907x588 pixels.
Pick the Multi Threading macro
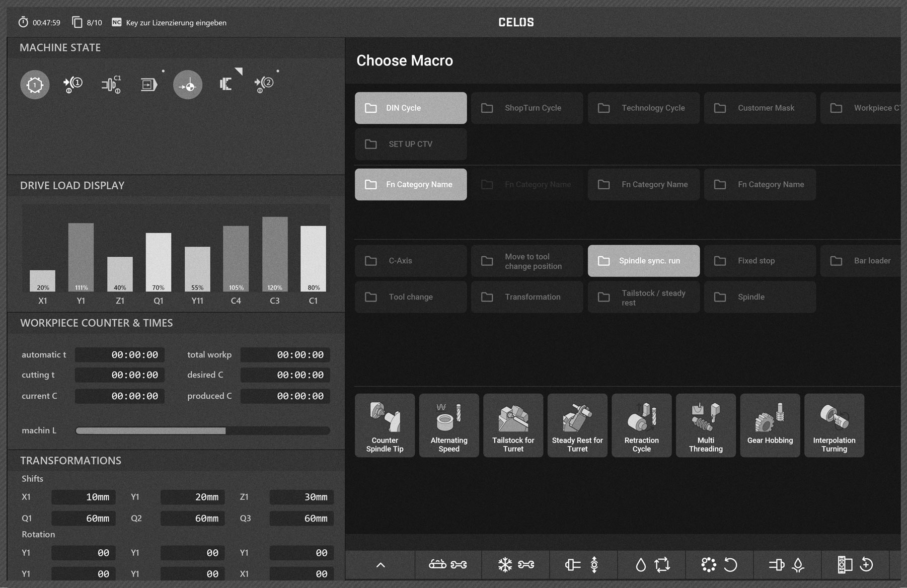click(x=706, y=425)
